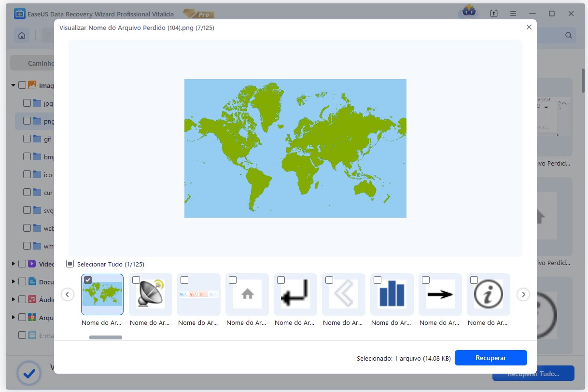Check the ico folder checkbox
Viewport: 588px width, 392px height.
pyautogui.click(x=27, y=174)
